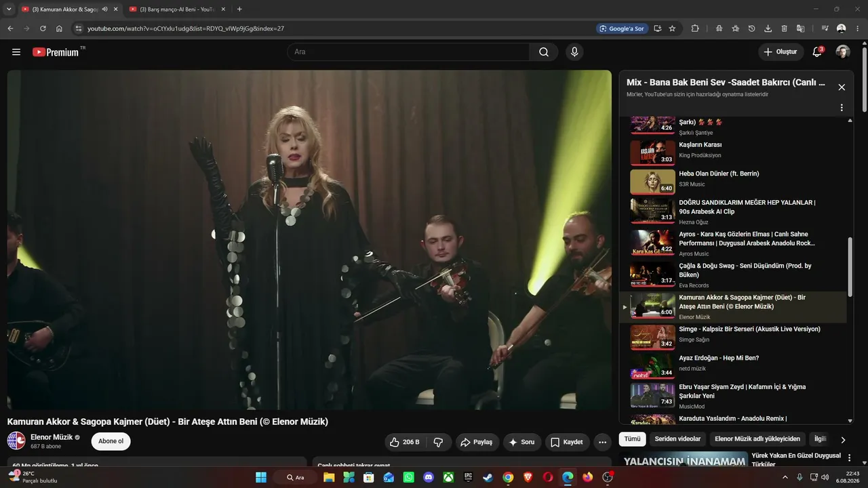Click the Abone ol subscribe button
The image size is (868, 488).
(x=111, y=441)
